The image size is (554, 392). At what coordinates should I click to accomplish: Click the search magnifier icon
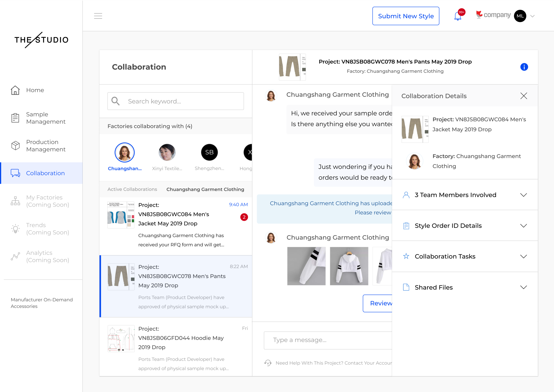[115, 101]
